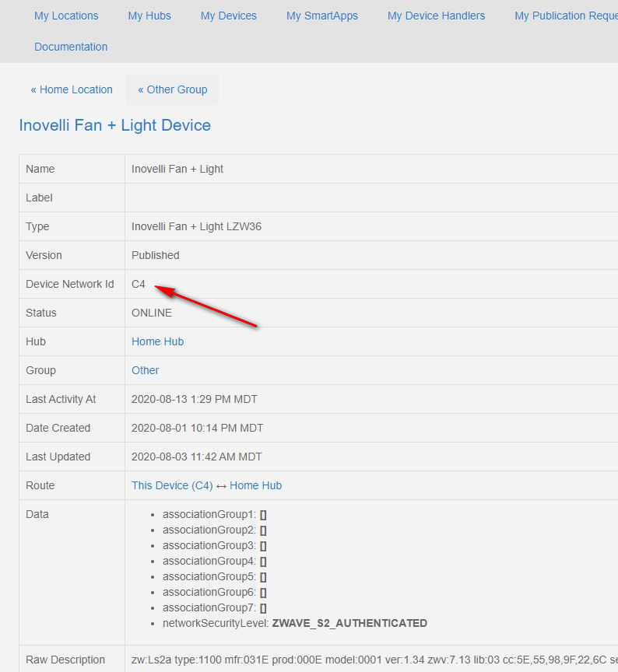The height and width of the screenshot is (672, 618).
Task: Click the 'Route' row label
Action: point(40,485)
